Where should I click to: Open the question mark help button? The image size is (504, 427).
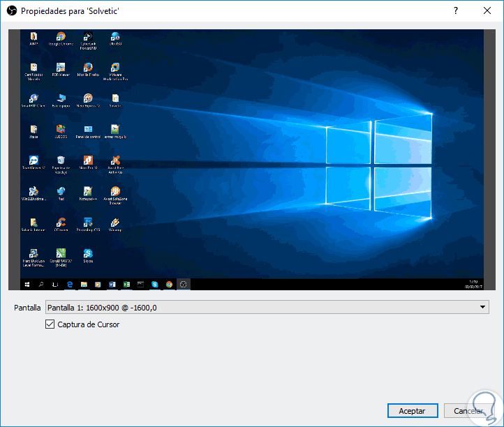point(456,10)
